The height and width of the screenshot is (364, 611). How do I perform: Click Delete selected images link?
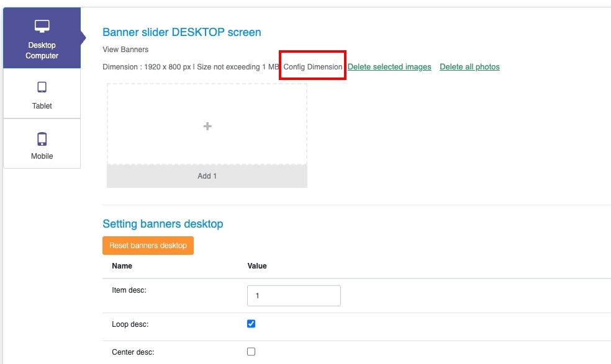click(x=389, y=67)
